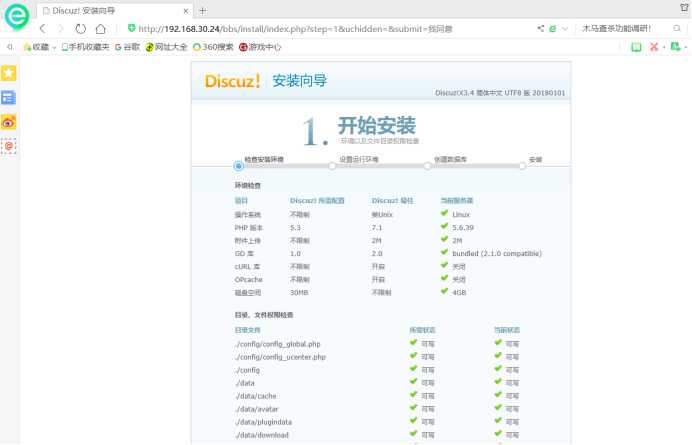
Task: Click the forward navigation arrow
Action: tap(61, 29)
